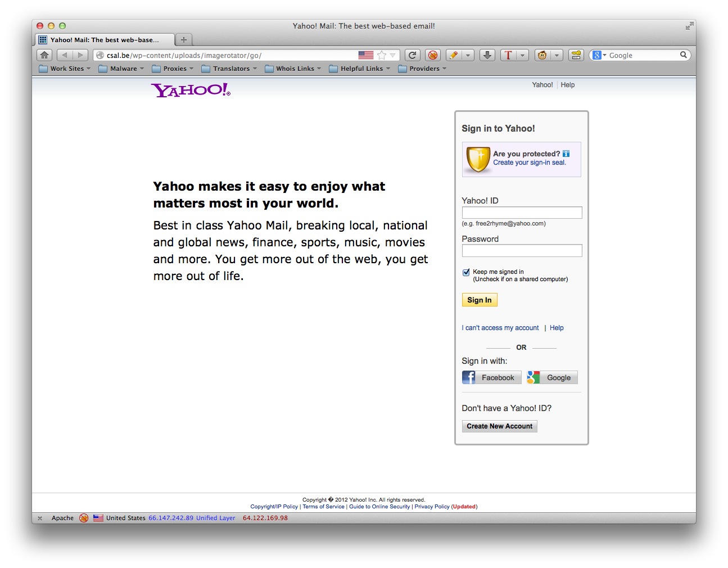Click the Create New Account button
Screen dimensions: 728x568
(500, 426)
